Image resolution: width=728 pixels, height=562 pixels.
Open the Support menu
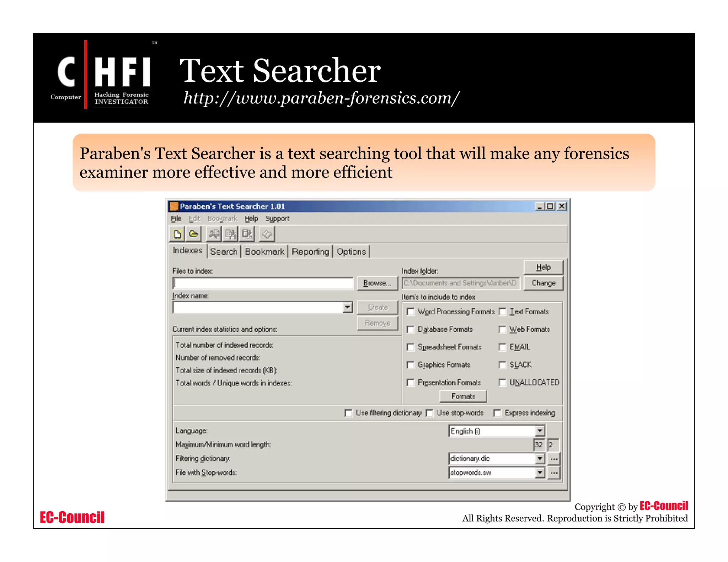point(277,218)
